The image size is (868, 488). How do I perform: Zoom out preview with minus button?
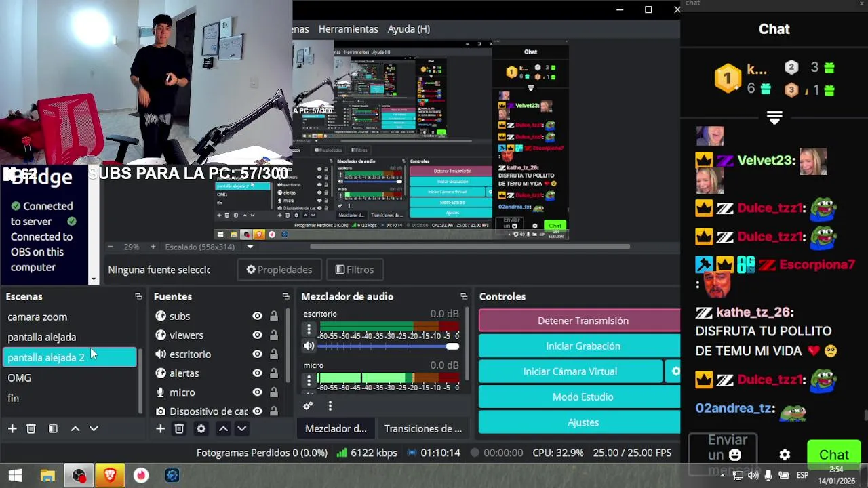click(111, 247)
